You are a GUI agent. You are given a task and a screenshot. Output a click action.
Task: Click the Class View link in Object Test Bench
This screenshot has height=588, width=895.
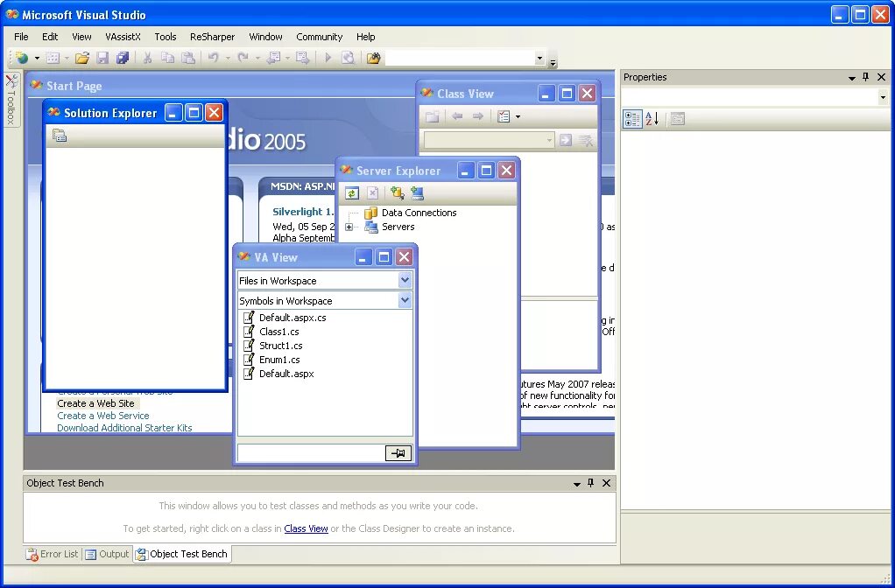pyautogui.click(x=306, y=528)
